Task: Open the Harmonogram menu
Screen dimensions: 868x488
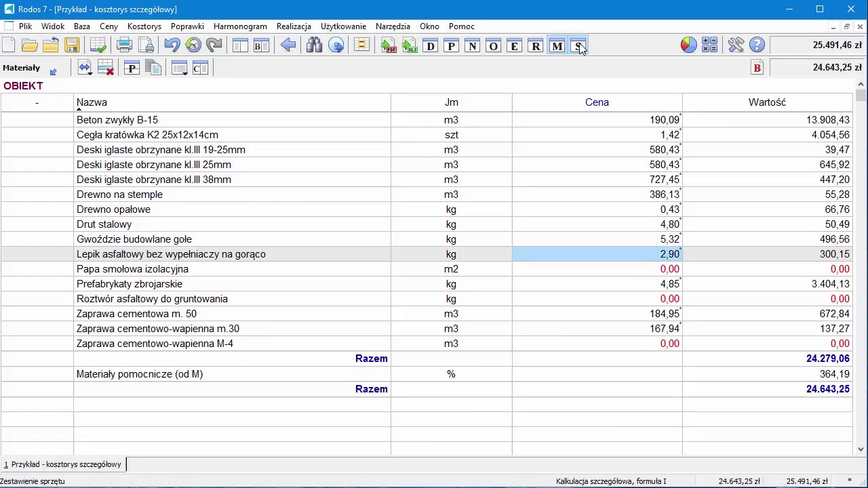Action: tap(240, 26)
